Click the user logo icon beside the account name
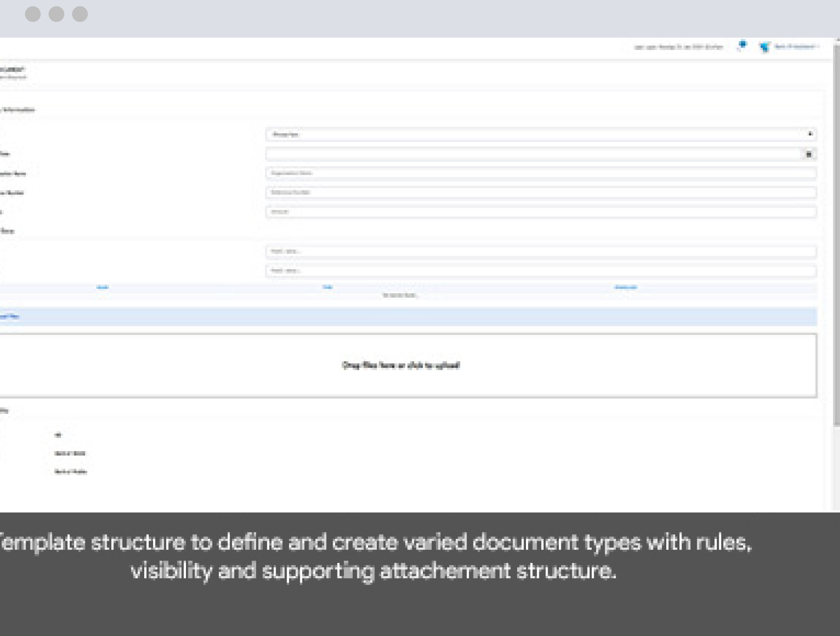This screenshot has width=840, height=636. [x=764, y=47]
